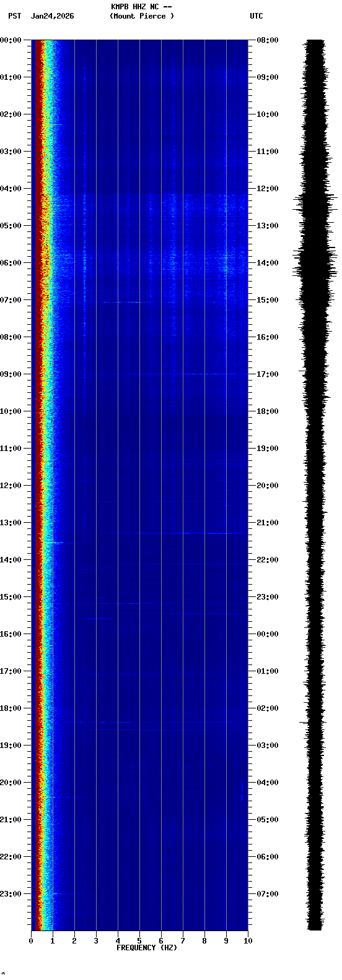Click the 07:00 PST time label

[11, 300]
